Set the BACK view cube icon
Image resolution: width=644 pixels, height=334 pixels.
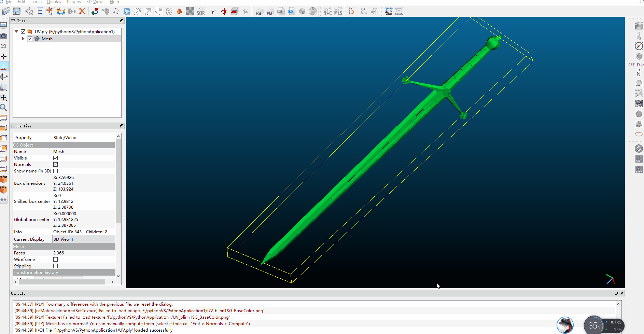[x=4, y=190]
